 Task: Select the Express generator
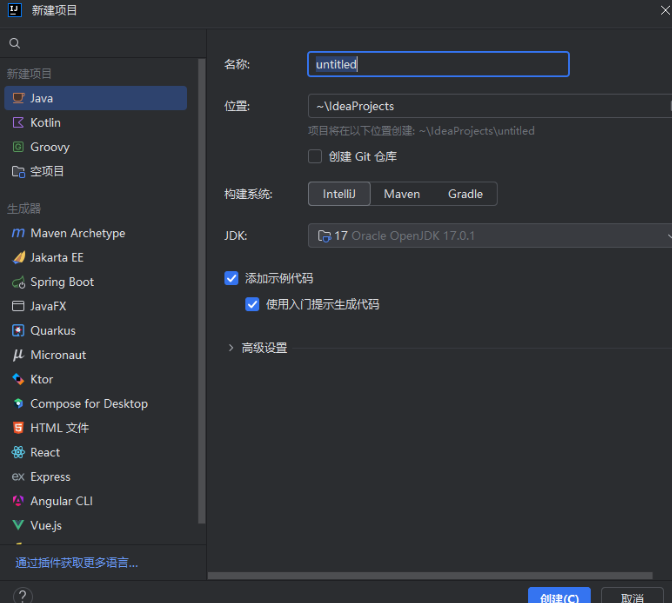pyautogui.click(x=96, y=477)
